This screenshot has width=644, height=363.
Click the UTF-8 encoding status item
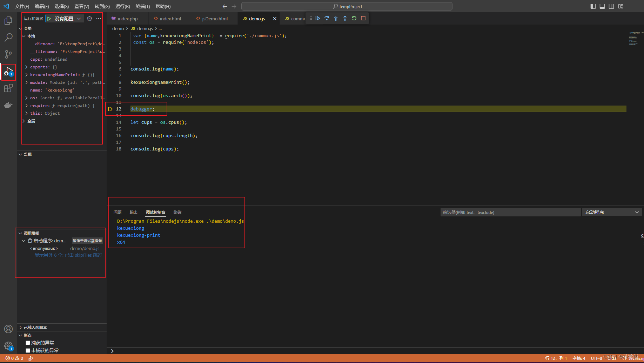(x=596, y=358)
